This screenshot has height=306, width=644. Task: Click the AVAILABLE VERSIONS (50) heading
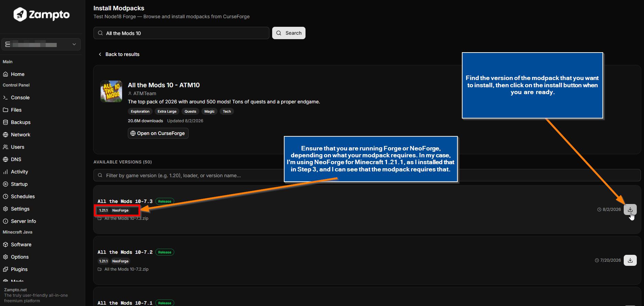tap(123, 162)
